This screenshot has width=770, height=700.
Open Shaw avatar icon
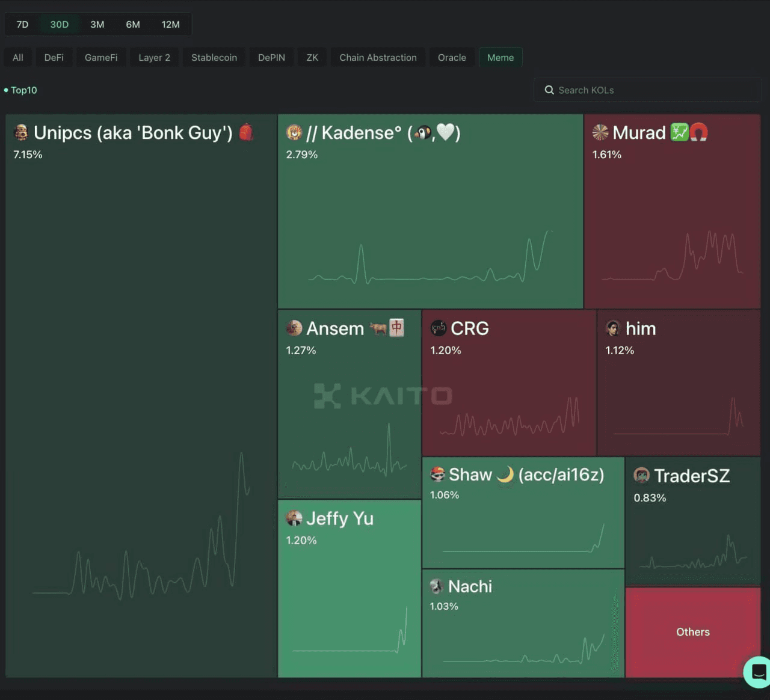point(438,474)
